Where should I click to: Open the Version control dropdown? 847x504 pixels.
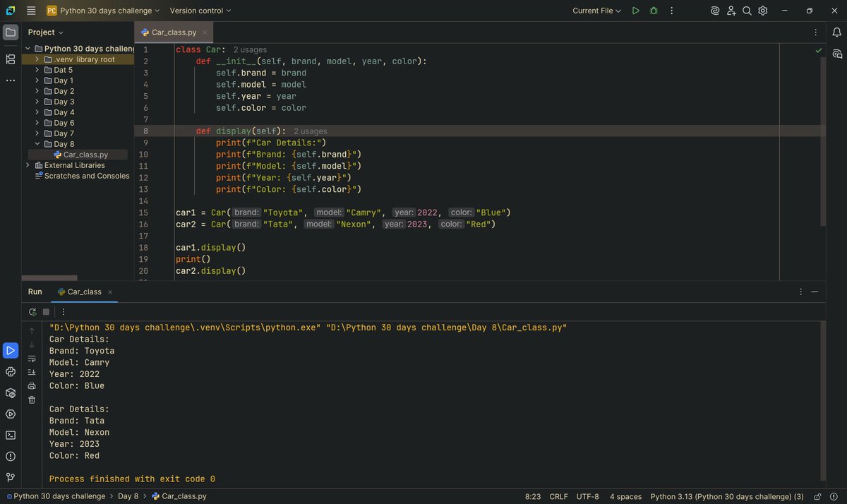pyautogui.click(x=200, y=11)
